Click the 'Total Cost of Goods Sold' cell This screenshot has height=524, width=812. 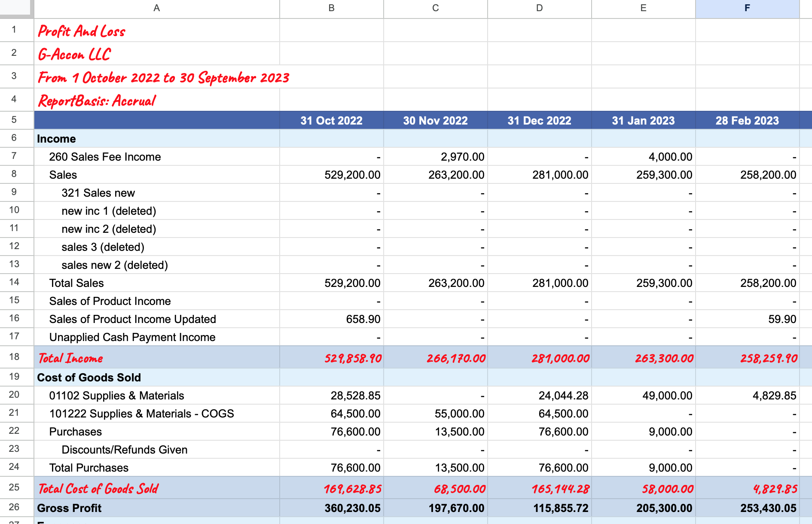[157, 488]
